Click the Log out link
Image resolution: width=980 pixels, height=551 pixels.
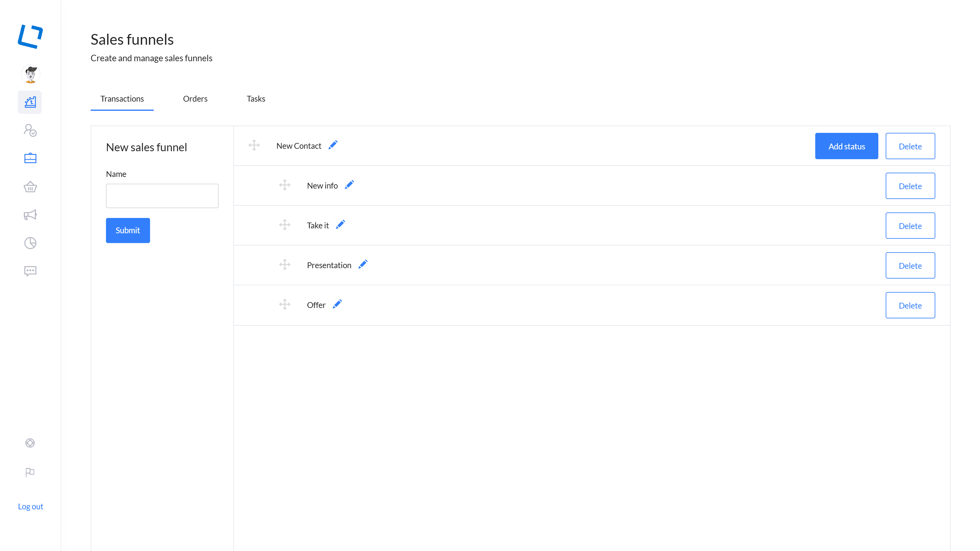30,507
